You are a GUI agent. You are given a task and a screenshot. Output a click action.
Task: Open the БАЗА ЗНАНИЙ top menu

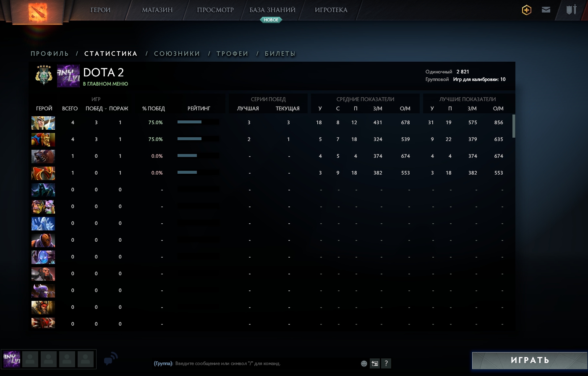click(272, 10)
